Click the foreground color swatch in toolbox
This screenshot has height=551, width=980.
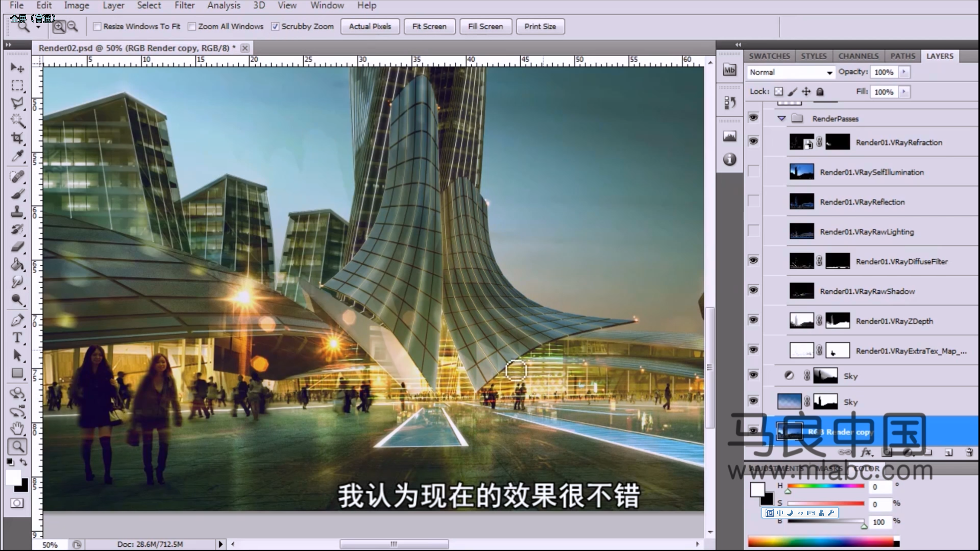coord(13,478)
